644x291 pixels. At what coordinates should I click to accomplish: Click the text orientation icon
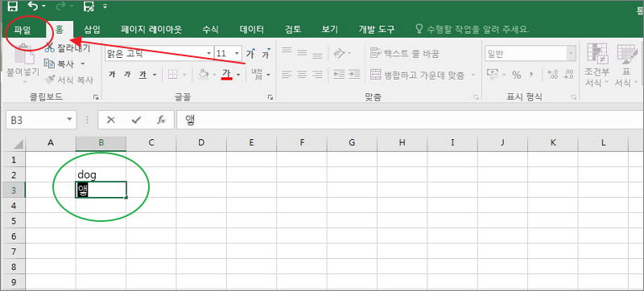(339, 53)
